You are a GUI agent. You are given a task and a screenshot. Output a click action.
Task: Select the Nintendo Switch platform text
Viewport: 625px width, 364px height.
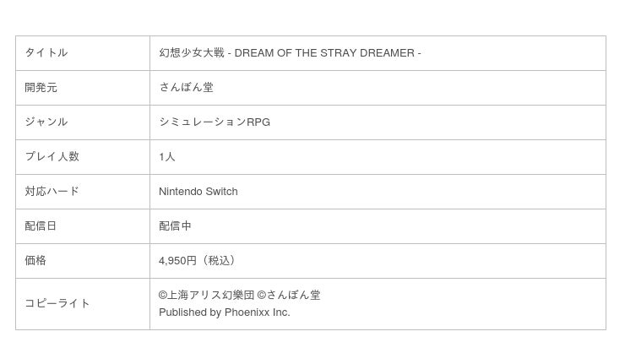point(198,191)
